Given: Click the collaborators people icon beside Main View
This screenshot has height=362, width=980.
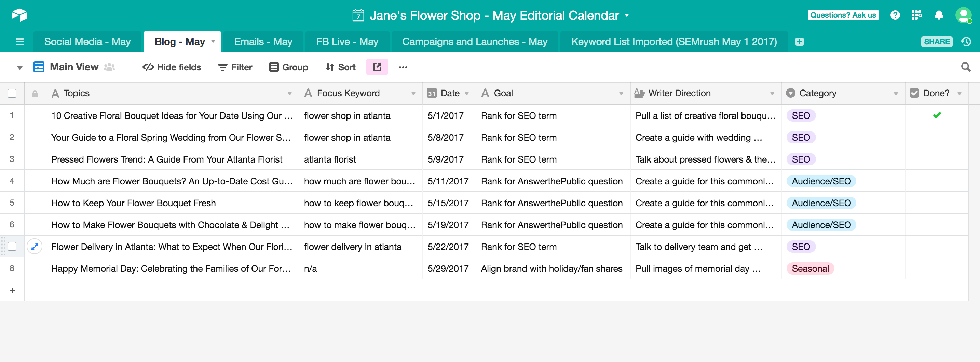Looking at the screenshot, I should pos(109,67).
